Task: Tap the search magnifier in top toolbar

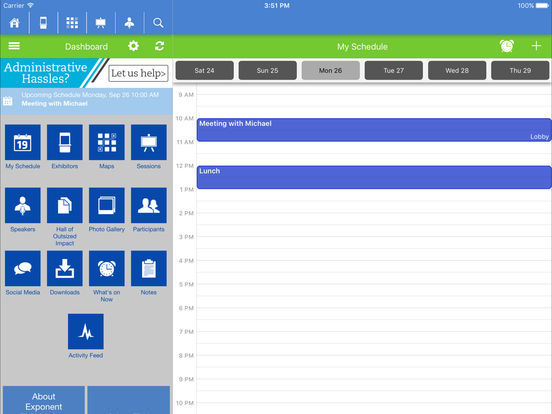Action: coord(158,23)
